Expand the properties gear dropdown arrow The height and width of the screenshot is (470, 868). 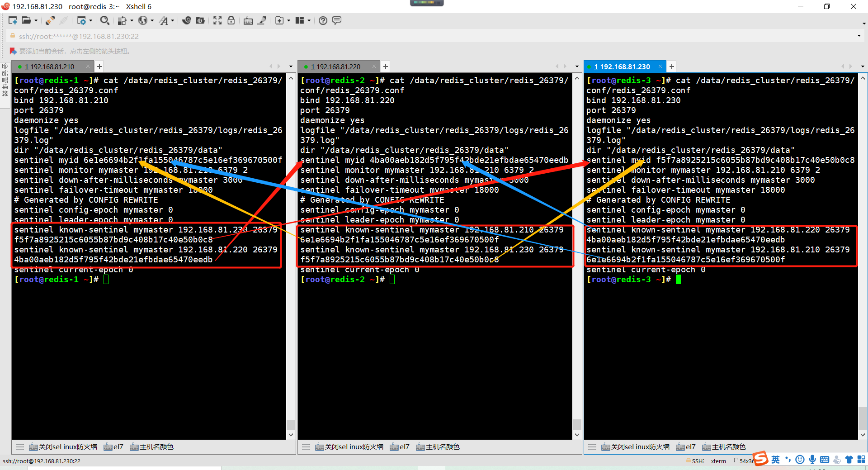90,20
